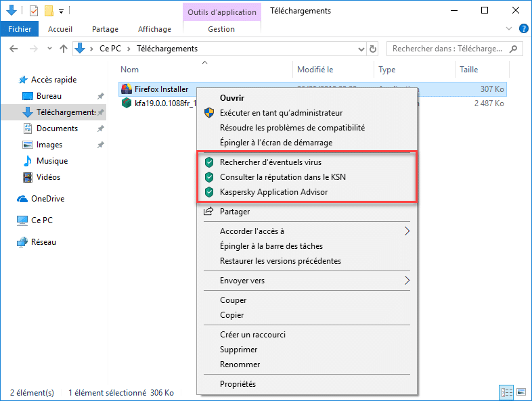Screen dimensions: 532x401
Task: Click the Téléchargements arrow icon in sidebar
Action: point(28,112)
